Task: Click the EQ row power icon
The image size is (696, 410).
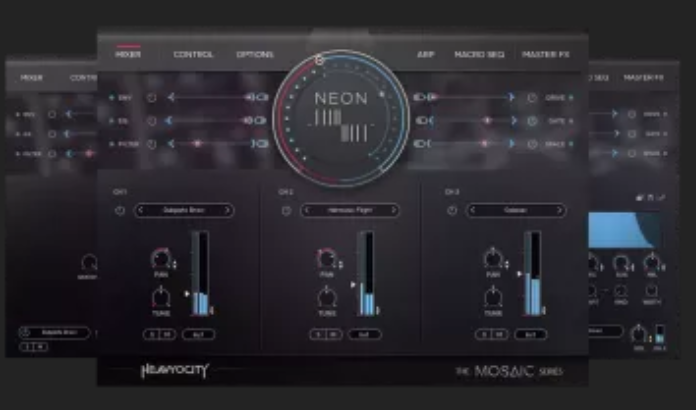Action: [152, 121]
